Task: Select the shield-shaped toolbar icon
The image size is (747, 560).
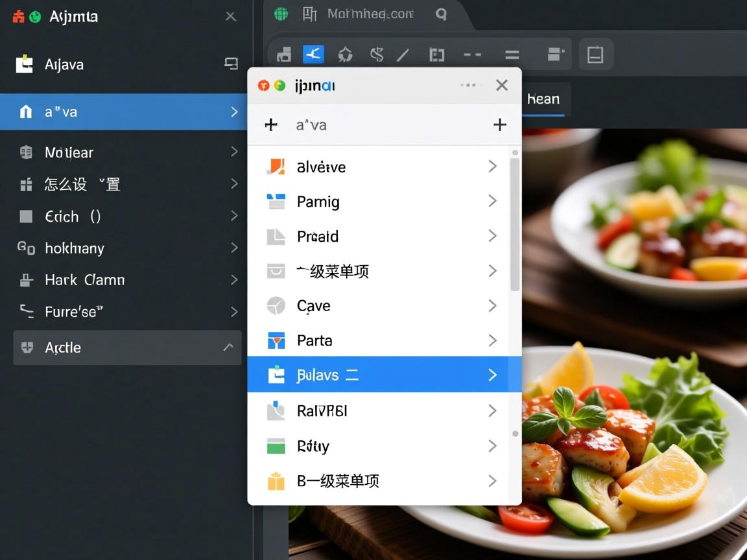Action: coord(346,54)
